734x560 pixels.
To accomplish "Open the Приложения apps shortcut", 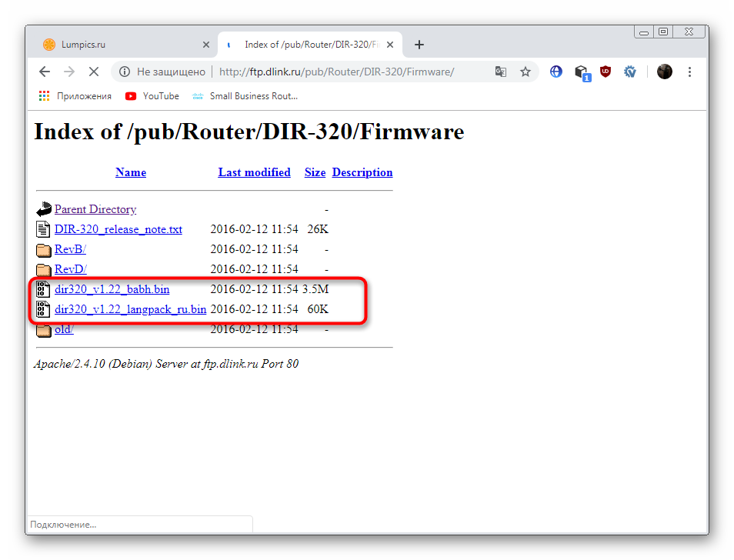I will [x=75, y=96].
